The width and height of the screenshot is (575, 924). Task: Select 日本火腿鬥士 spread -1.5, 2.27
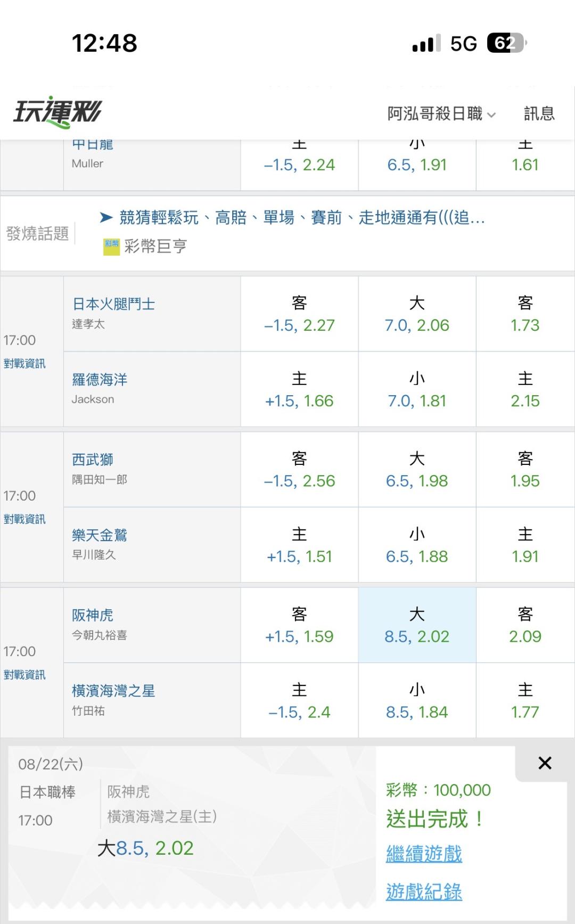(299, 314)
